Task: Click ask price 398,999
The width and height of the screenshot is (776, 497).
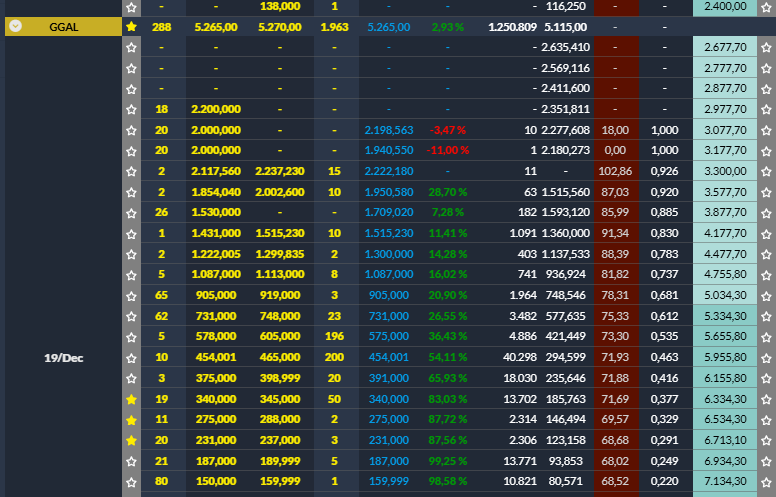Action: (280, 378)
